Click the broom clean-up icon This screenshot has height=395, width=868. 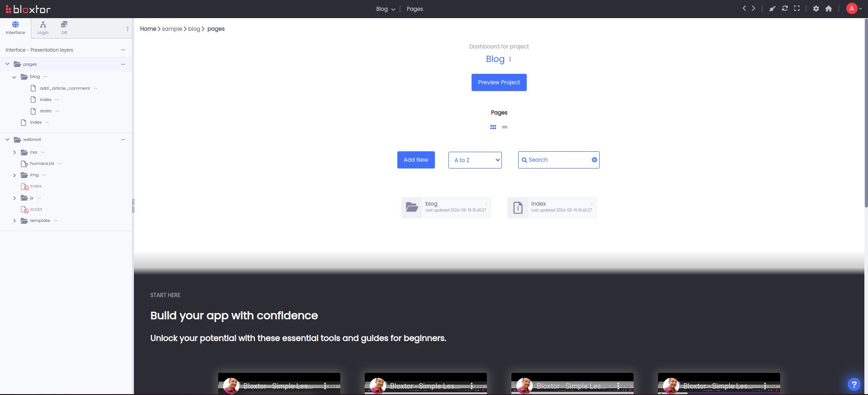(x=773, y=9)
